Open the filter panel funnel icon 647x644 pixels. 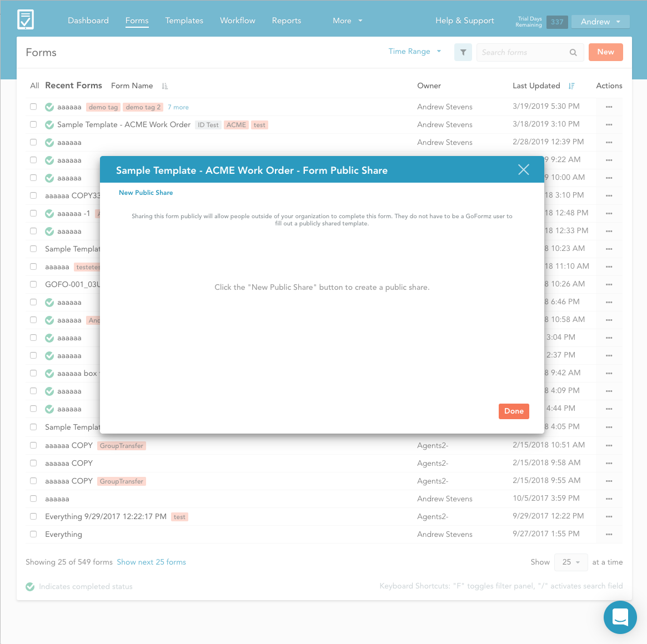tap(463, 52)
